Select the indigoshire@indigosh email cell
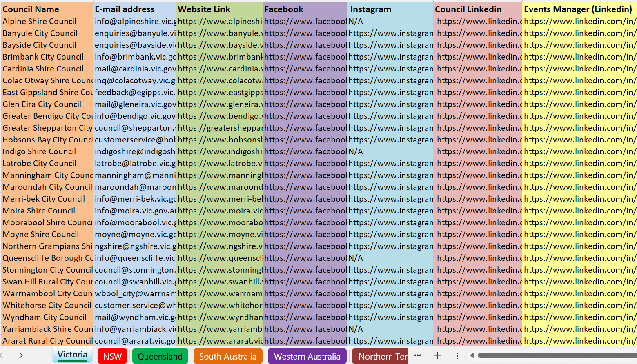The image size is (637, 364). pos(135,151)
